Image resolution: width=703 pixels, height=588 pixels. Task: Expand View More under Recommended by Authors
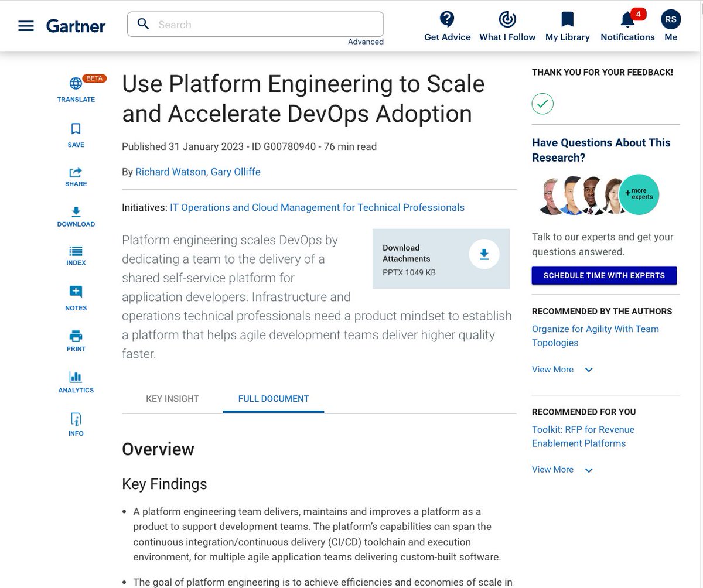(x=562, y=370)
